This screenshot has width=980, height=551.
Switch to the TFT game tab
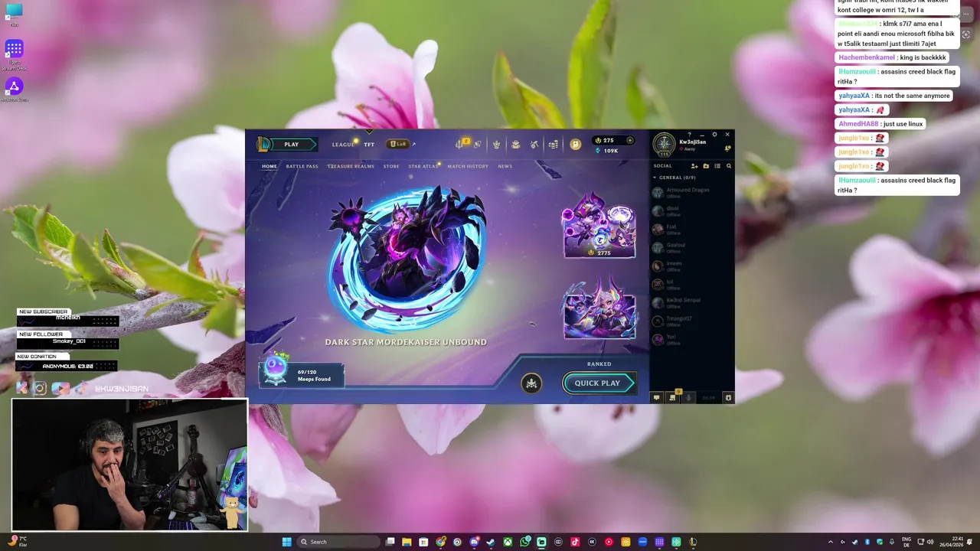tap(369, 145)
